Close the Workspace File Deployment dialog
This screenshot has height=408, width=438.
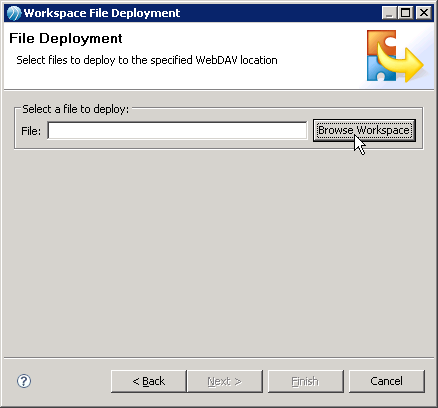(x=424, y=13)
